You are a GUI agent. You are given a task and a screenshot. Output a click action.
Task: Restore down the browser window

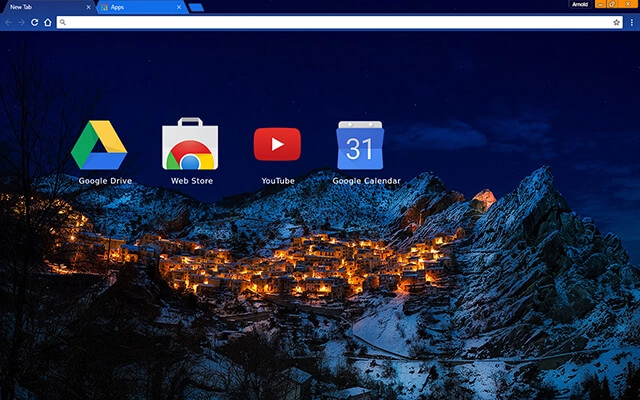point(613,4)
